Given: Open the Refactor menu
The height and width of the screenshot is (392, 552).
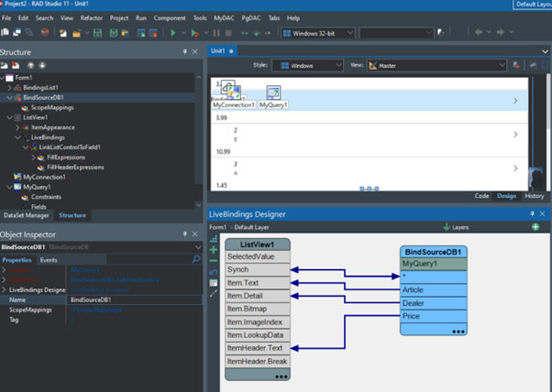Looking at the screenshot, I should point(91,18).
